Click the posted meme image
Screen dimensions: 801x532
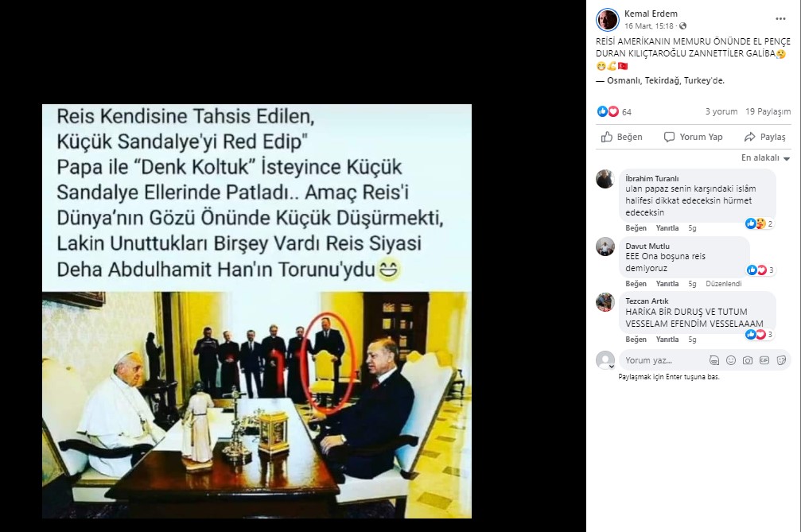tap(257, 312)
